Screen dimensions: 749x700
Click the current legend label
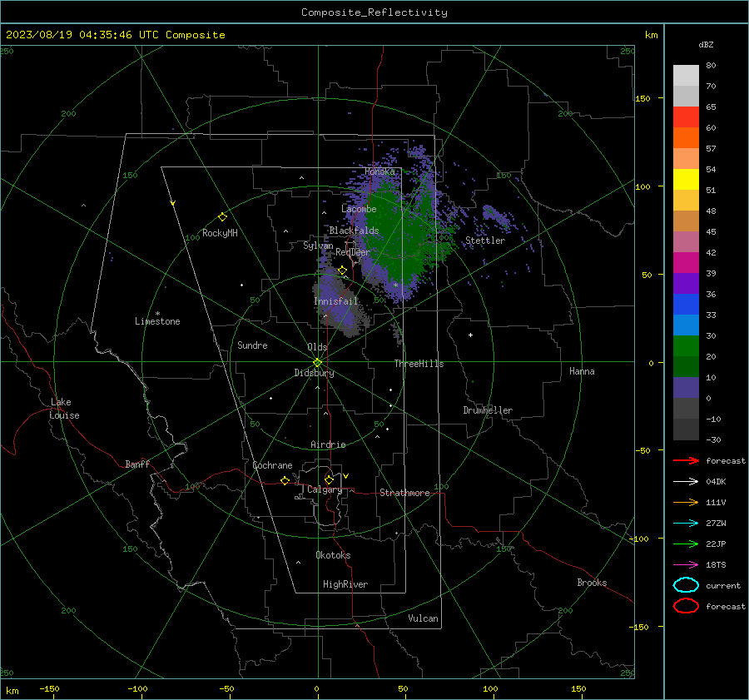tap(723, 585)
